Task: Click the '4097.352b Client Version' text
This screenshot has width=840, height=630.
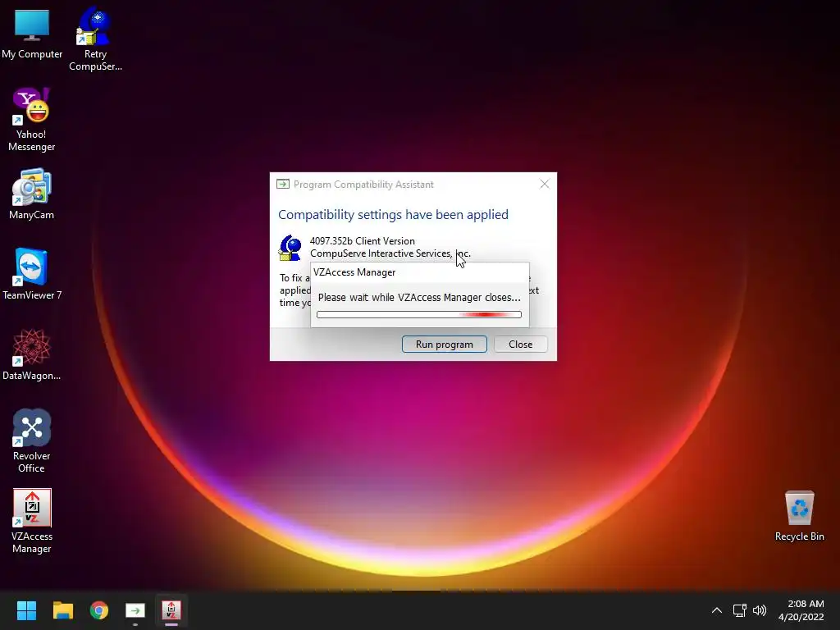Action: coord(362,241)
